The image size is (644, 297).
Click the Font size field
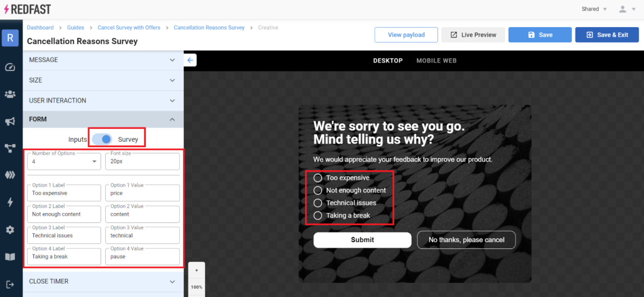coord(143,161)
